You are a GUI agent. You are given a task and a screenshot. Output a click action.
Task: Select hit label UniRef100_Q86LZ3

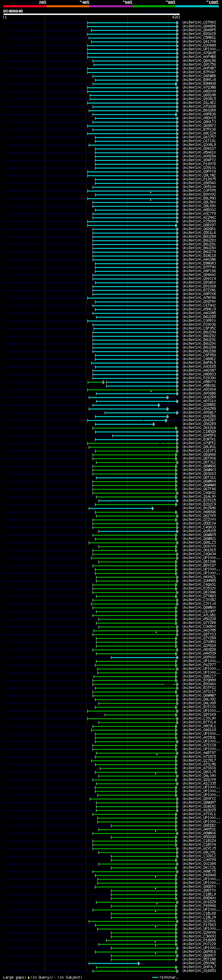[x=199, y=543]
